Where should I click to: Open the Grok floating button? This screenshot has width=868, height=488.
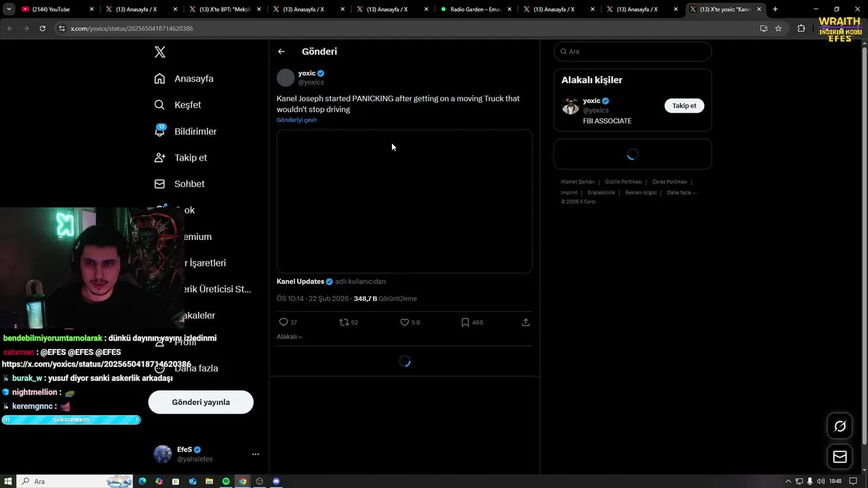(840, 426)
